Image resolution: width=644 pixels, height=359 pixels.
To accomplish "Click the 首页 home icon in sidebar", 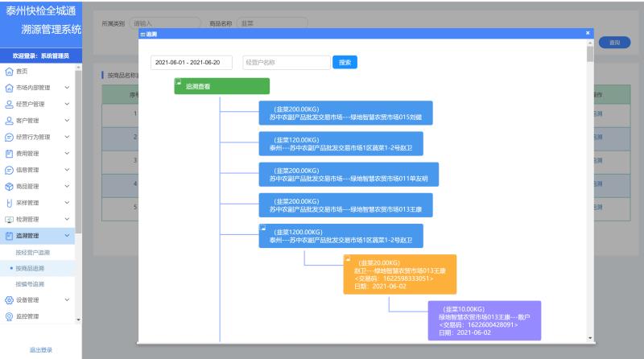I will [x=9, y=71].
